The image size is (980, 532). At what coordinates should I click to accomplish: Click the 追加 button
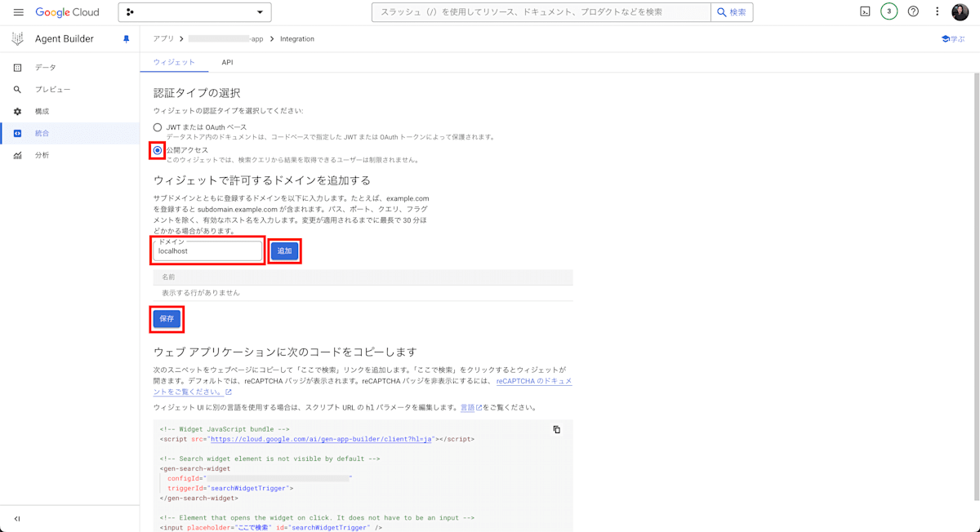coord(284,251)
